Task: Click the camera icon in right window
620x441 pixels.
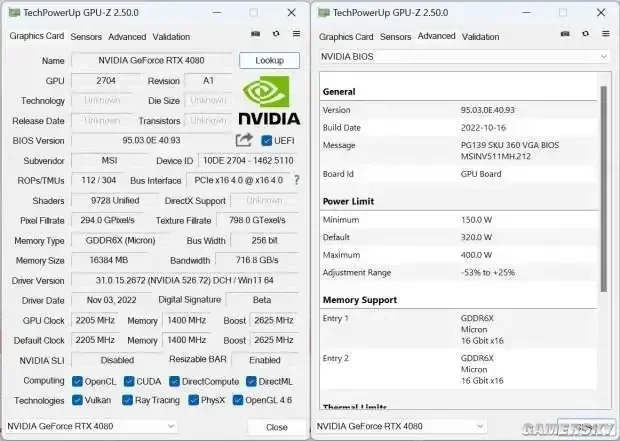Action: pos(565,34)
